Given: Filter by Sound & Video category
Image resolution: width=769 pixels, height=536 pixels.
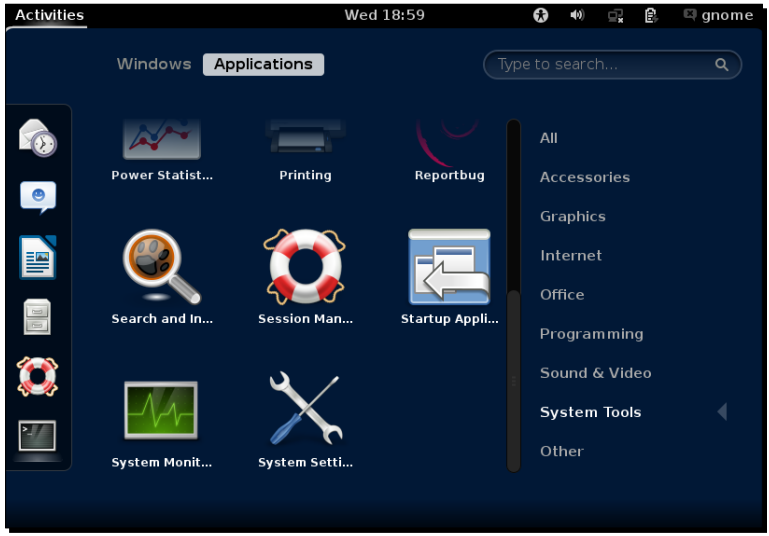Looking at the screenshot, I should point(595,373).
